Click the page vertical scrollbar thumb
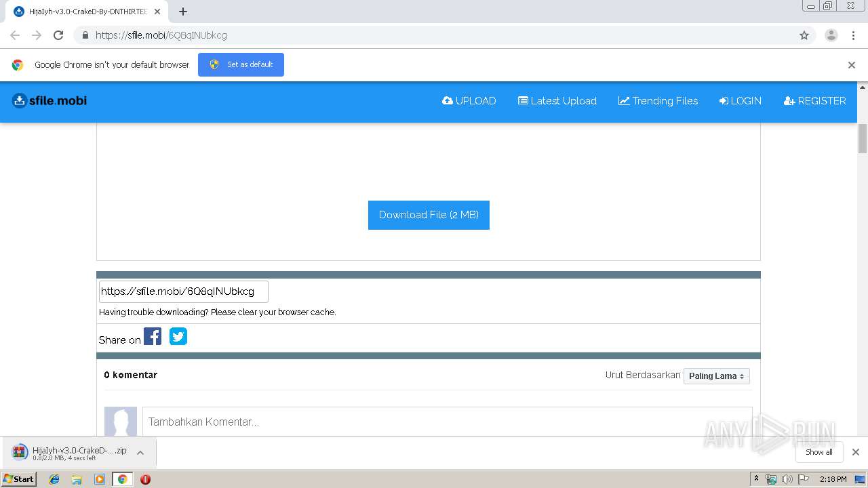Viewport: 868px width, 488px height. point(863,139)
